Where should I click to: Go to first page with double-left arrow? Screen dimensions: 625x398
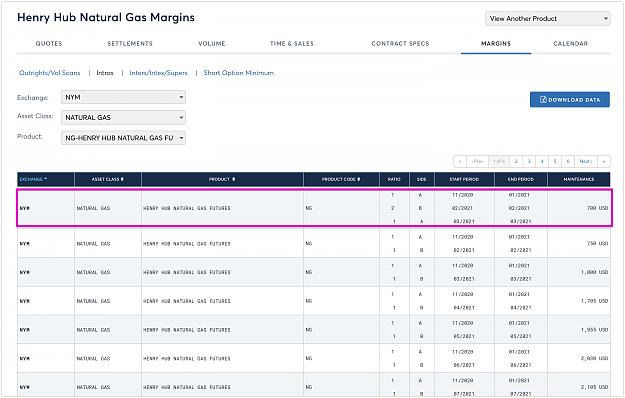coord(460,161)
